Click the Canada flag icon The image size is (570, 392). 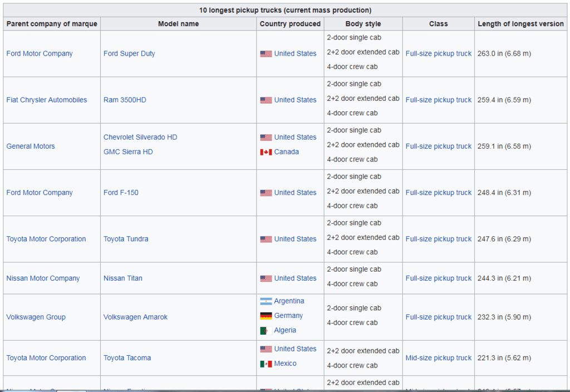(266, 152)
